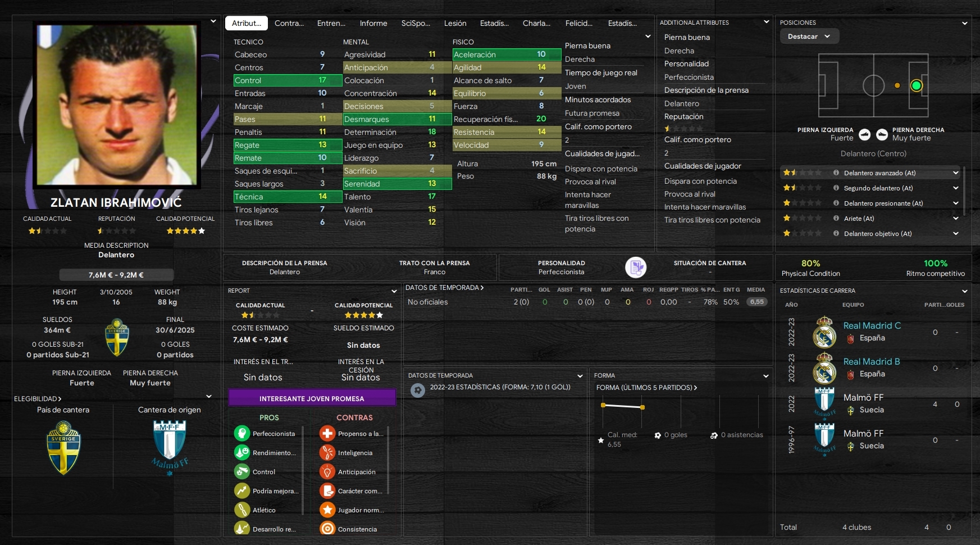Image resolution: width=980 pixels, height=545 pixels.
Task: Expand the Segundo delantero (At) role row
Action: tap(956, 188)
